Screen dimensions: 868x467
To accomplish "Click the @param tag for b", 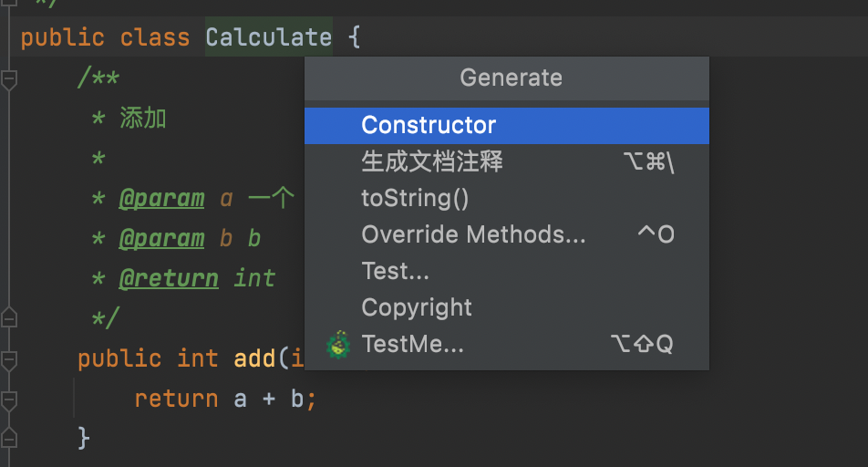I will (161, 238).
